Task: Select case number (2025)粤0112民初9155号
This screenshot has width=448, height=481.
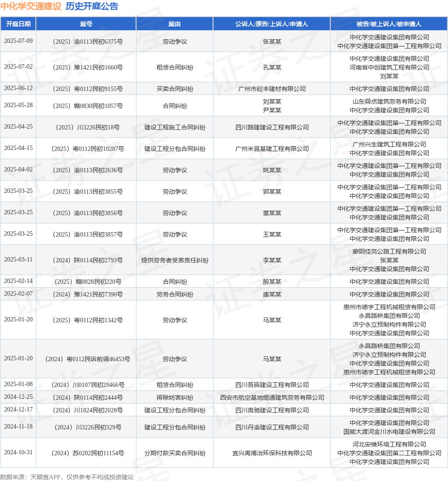Action: point(86,89)
